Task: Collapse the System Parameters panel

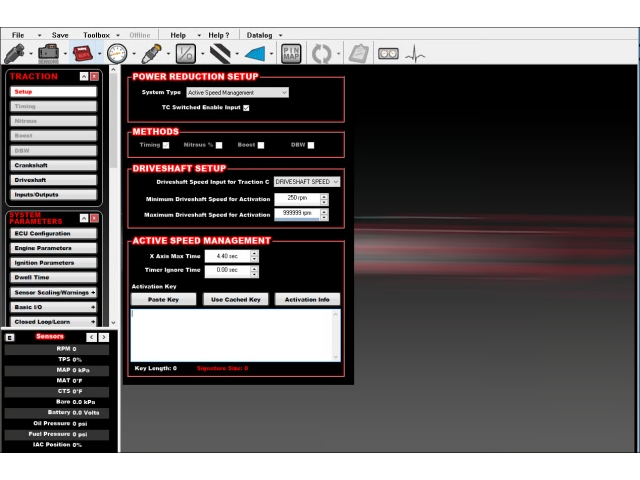Action: [x=84, y=218]
